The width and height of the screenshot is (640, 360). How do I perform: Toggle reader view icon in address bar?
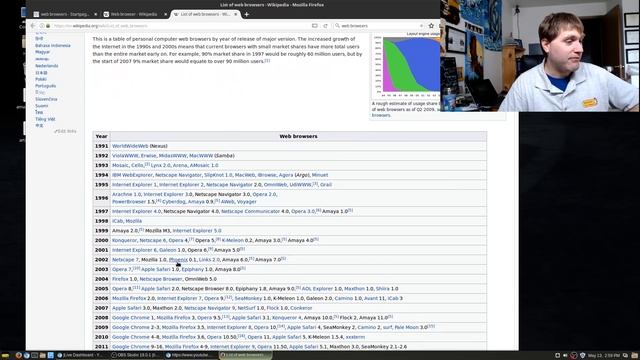(315, 26)
